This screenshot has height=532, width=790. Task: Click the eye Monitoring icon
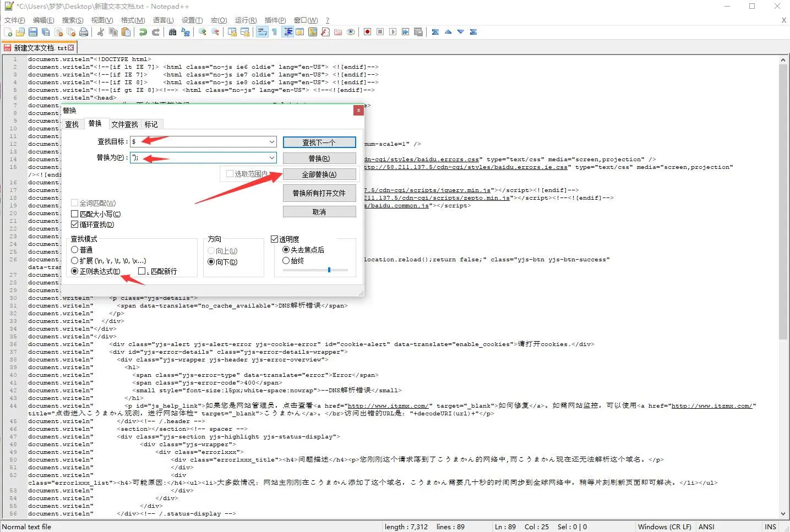[x=351, y=32]
